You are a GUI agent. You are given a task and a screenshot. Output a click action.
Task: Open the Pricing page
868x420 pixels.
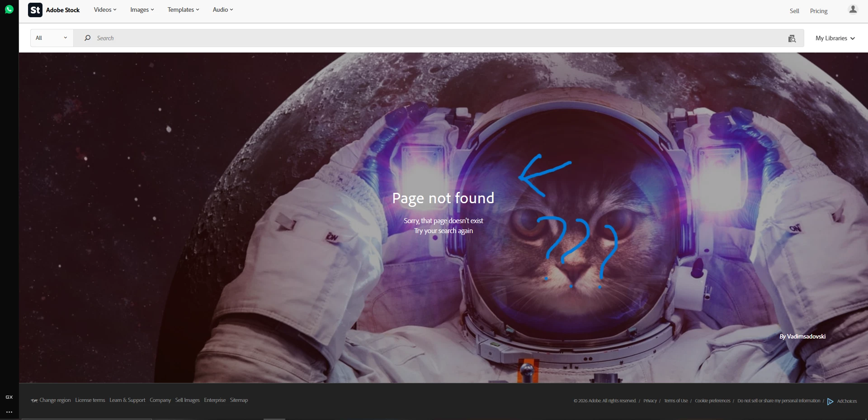coord(819,11)
